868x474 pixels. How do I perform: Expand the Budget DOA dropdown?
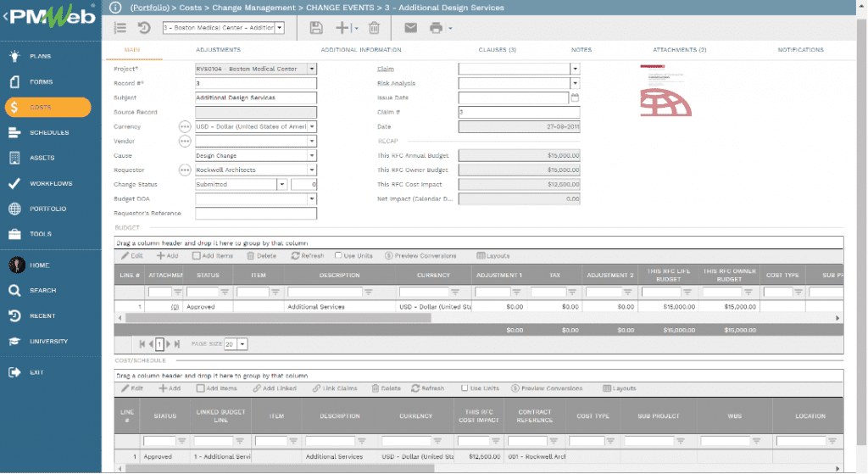pos(312,198)
